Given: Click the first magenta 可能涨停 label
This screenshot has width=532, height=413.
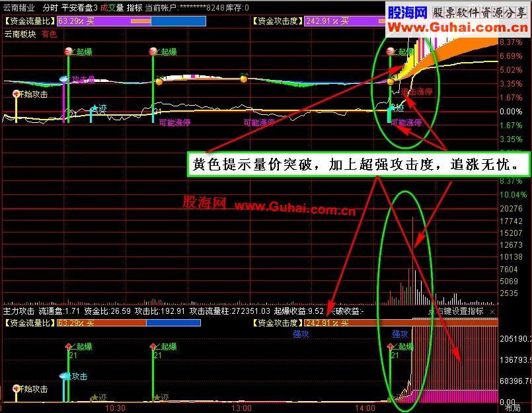Looking at the screenshot, I should [174, 122].
